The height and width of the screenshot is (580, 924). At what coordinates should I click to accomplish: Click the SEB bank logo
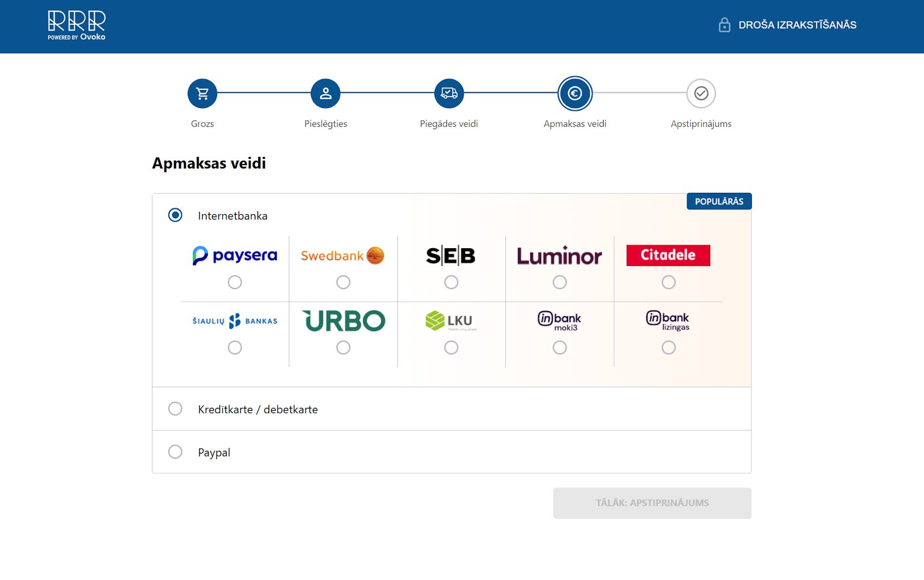[451, 255]
